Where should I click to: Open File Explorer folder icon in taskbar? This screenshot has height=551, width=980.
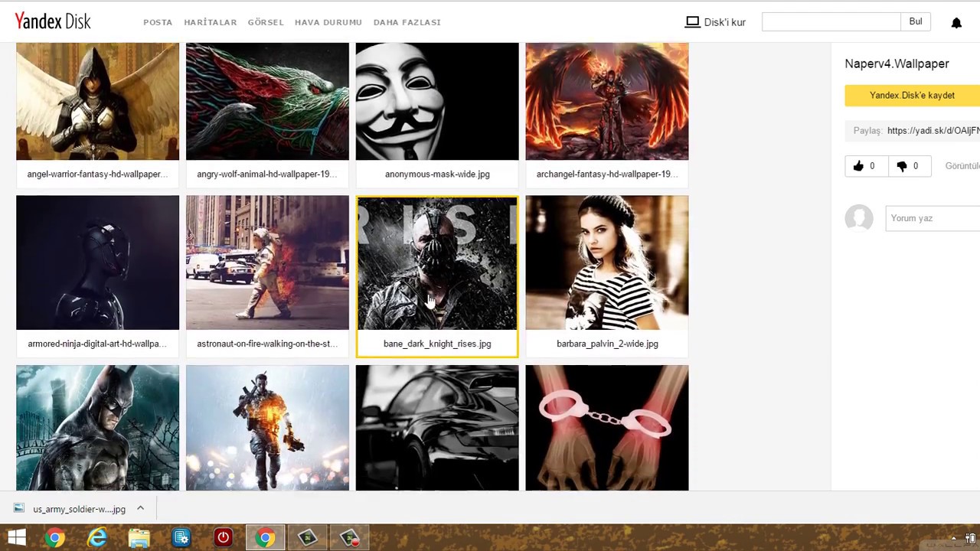click(139, 538)
